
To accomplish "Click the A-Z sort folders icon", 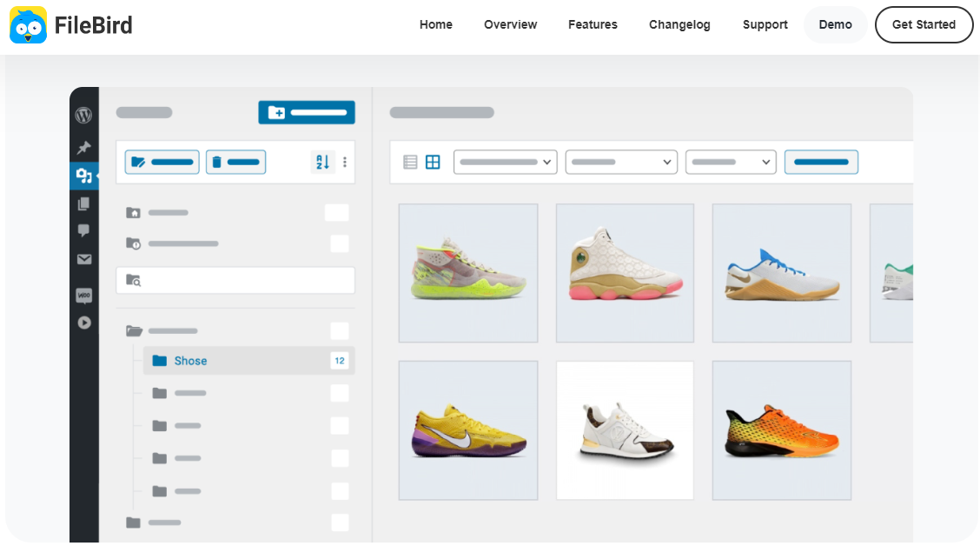I will (x=321, y=162).
